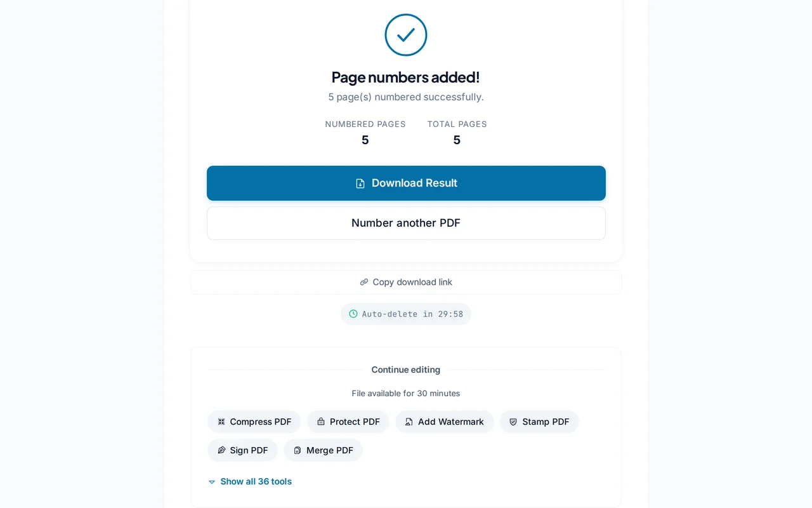Click the Auto-delete countdown badge
The height and width of the screenshot is (508, 812).
[405, 314]
